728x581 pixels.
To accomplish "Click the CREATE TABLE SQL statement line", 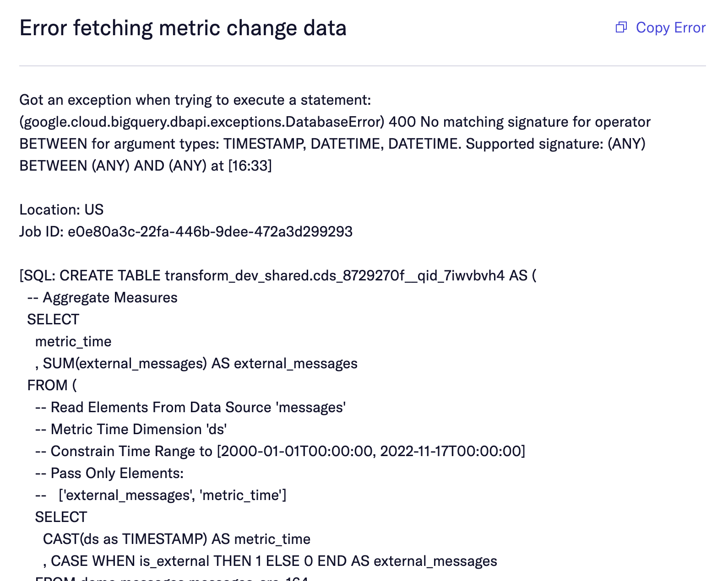I will tap(277, 275).
